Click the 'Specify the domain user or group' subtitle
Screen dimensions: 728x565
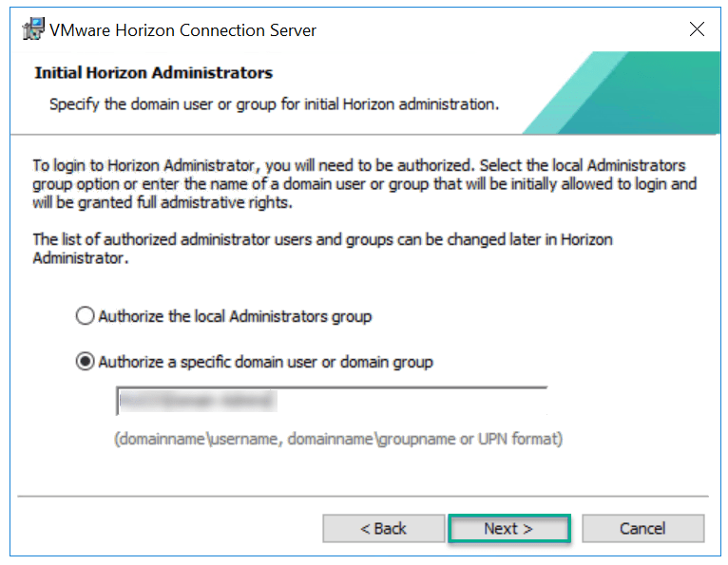274,104
